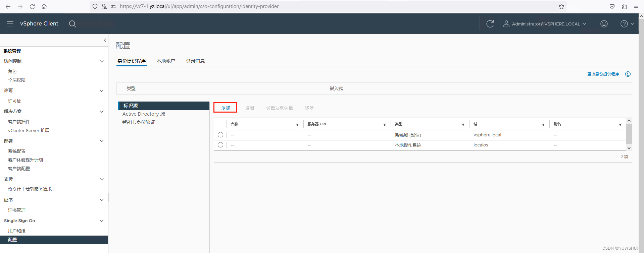Viewport: 644px width, 253px height.
Task: Collapse the 访问控制 section
Action: tap(102, 61)
